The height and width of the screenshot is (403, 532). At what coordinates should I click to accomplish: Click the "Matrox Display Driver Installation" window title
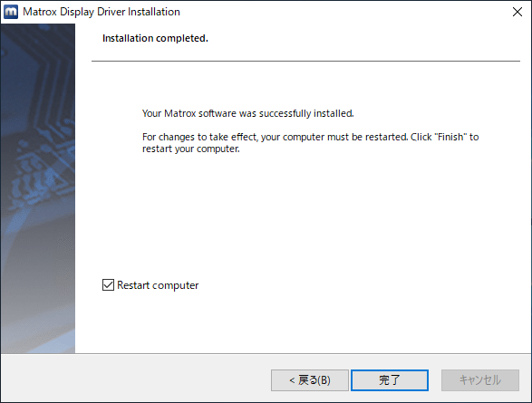(x=102, y=12)
